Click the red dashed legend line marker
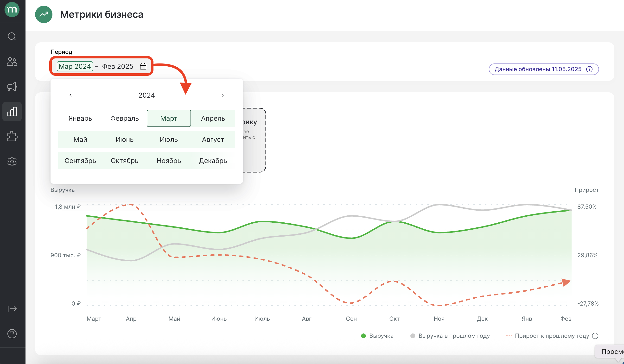Viewport: 624px width, 364px height. [509, 336]
